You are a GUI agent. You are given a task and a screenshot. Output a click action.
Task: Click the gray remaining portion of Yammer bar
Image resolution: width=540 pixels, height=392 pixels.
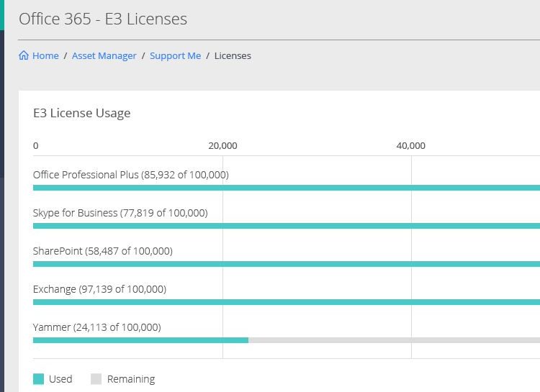pos(394,340)
